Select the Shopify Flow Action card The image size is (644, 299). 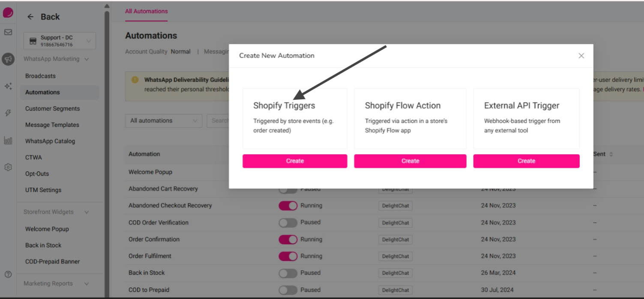(x=410, y=119)
